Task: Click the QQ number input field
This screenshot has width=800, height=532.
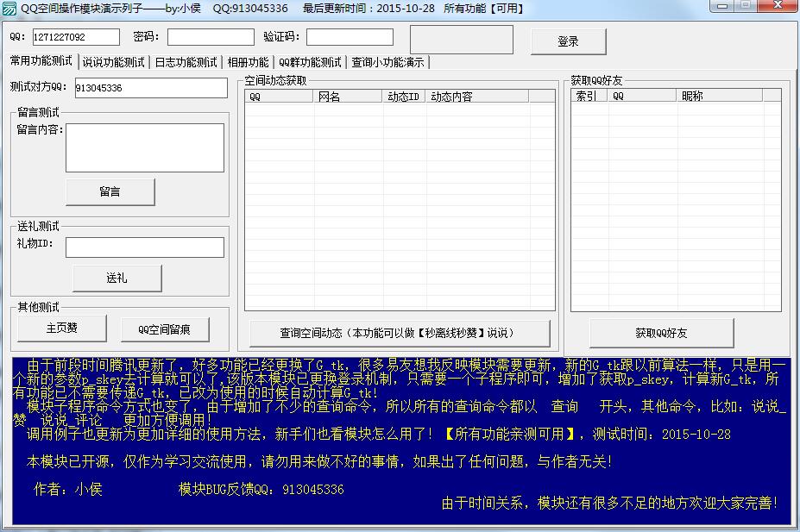Action: 76,37
